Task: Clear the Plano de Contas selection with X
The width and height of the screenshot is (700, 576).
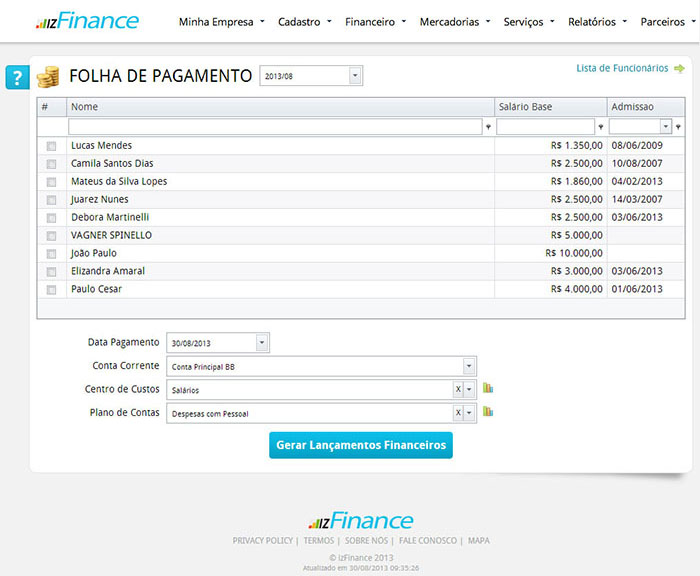Action: pos(458,413)
